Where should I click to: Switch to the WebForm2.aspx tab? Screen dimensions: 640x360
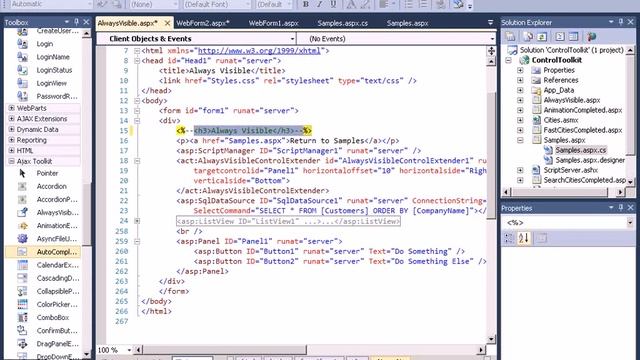(203, 23)
